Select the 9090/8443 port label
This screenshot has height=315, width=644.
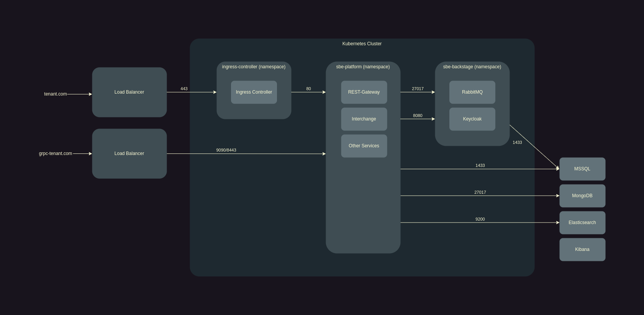point(226,150)
